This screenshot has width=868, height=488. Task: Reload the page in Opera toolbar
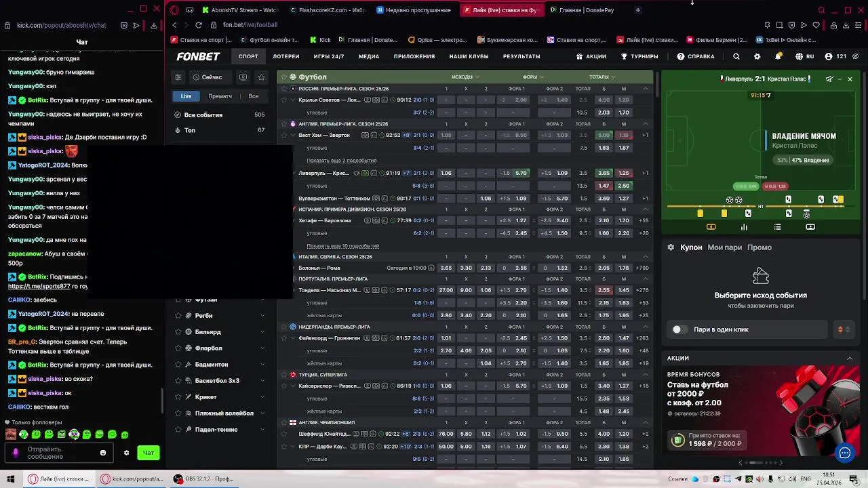198,25
